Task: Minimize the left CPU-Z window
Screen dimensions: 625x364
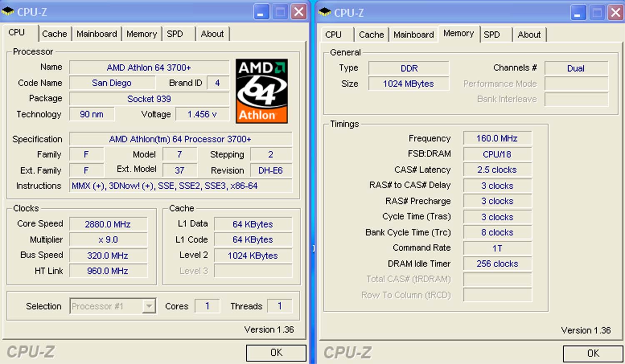Action: click(x=261, y=12)
